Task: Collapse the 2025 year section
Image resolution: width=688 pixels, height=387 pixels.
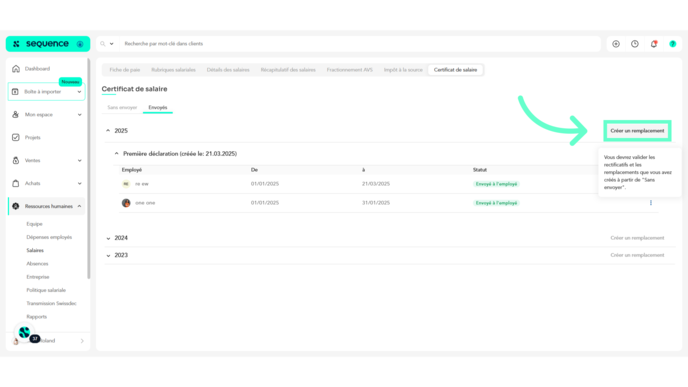Action: (108, 131)
